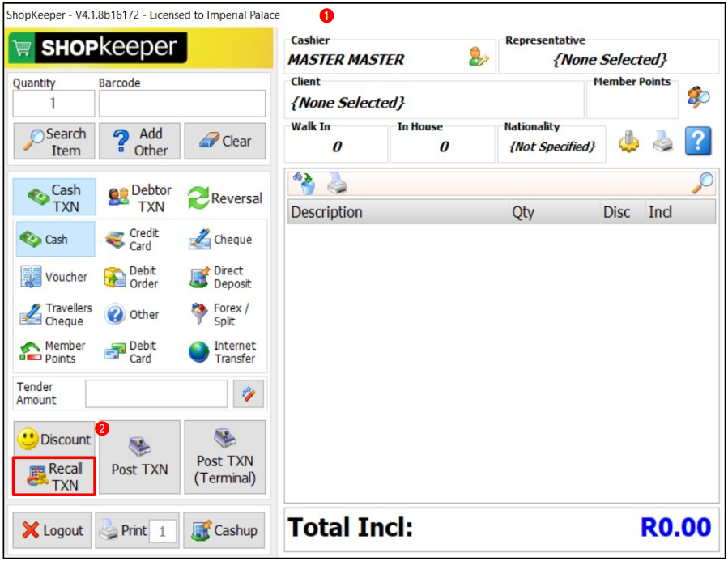Screen dimensions: 728x561
Task: Log out with the Logout button
Action: [52, 530]
